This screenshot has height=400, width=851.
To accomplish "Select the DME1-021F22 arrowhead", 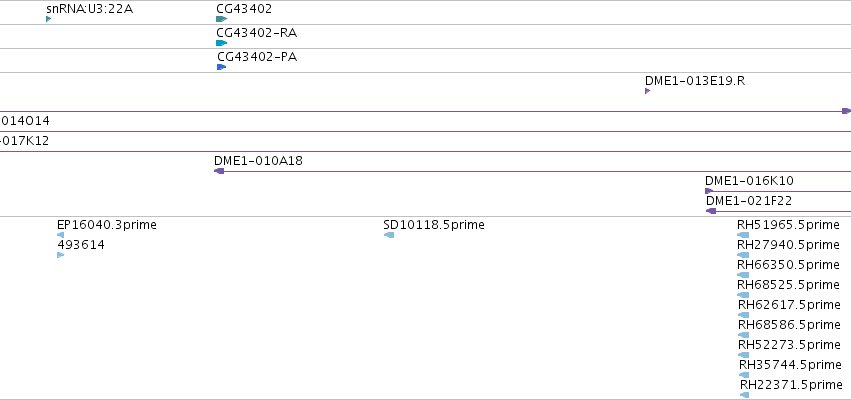I will [x=711, y=211].
